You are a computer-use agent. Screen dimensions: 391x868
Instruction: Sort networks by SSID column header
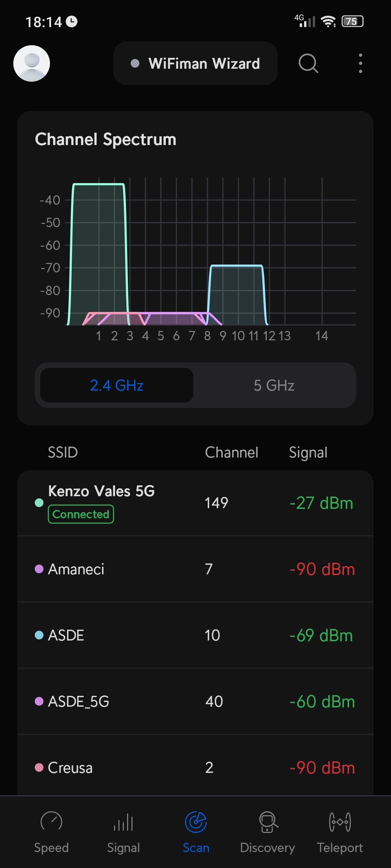pos(63,452)
